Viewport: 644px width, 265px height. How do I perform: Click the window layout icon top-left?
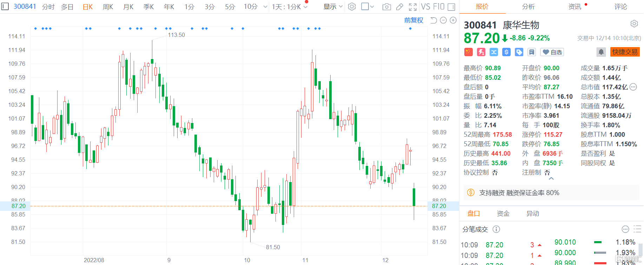point(5,6)
